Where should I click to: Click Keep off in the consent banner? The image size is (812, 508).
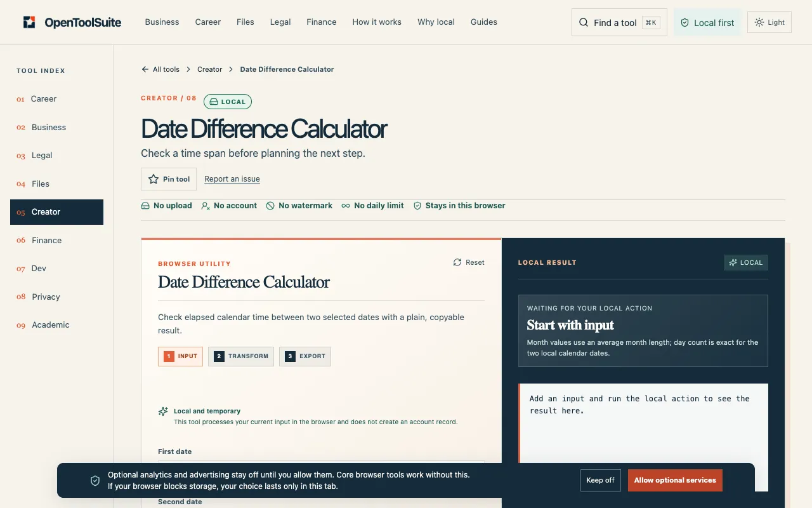tap(601, 481)
